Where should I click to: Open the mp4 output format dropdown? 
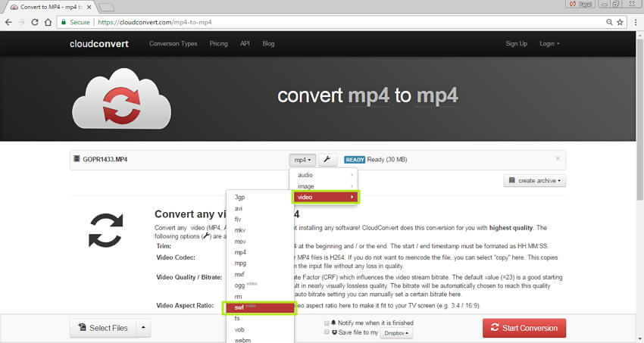point(302,160)
